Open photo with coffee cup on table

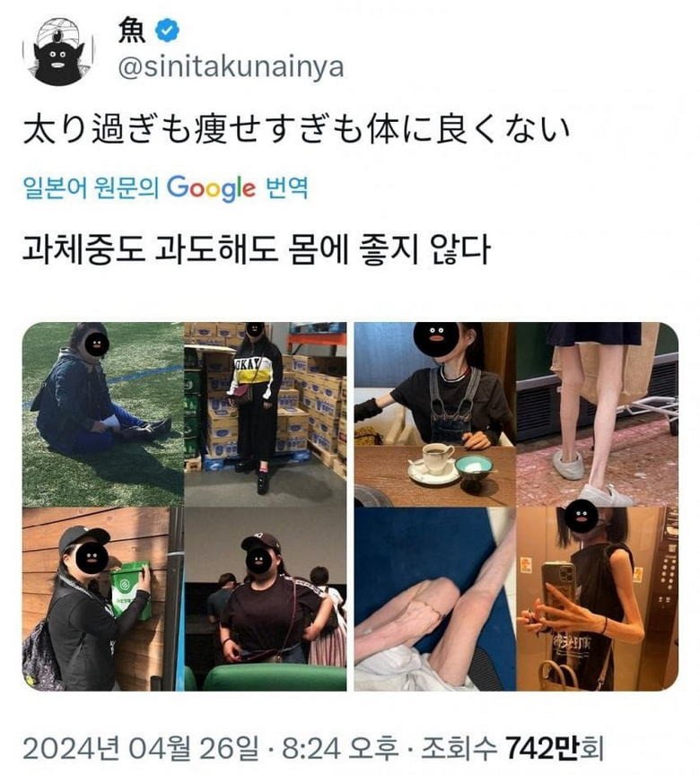coord(435,414)
